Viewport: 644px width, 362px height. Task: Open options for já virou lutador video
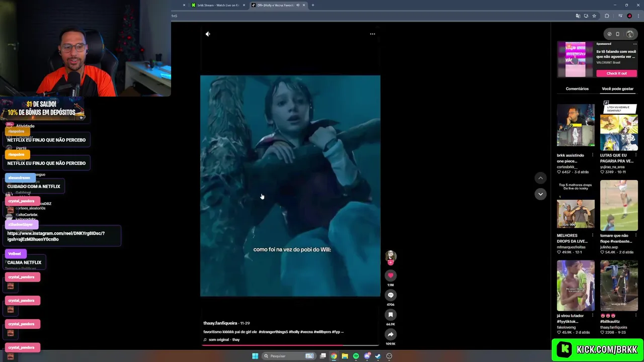point(592,316)
